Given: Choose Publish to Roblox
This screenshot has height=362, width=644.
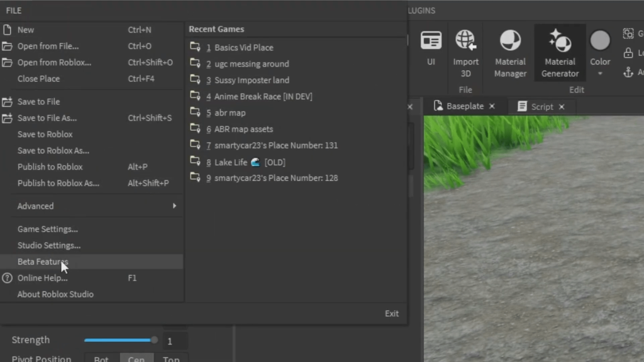Looking at the screenshot, I should 50,167.
